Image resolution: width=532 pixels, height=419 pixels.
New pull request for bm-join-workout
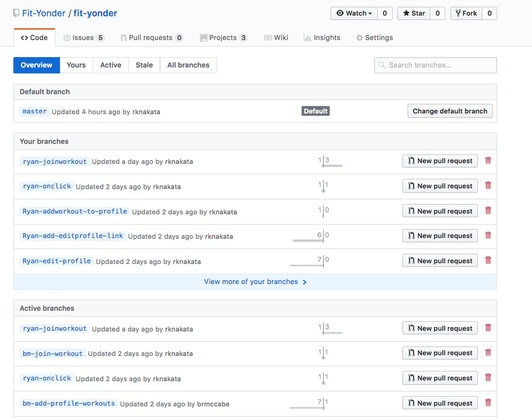coord(440,353)
